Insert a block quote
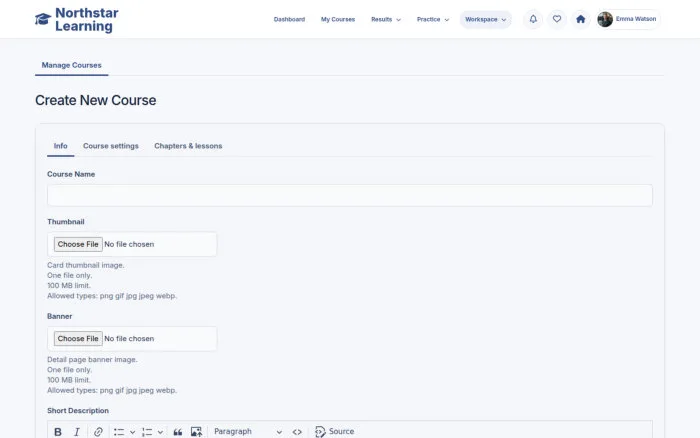This screenshot has width=700, height=438. (x=178, y=432)
